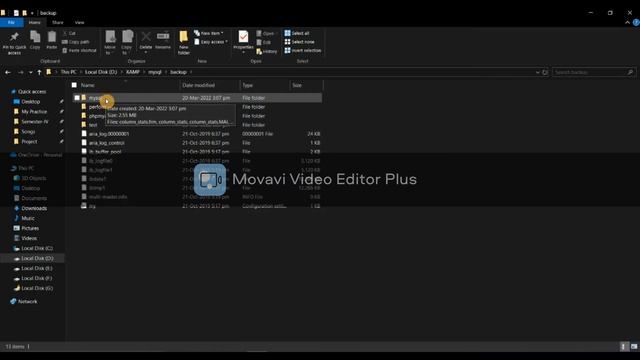Screen dimensions: 640x360
Task: Switch to the Share tab
Action: [x=58, y=22]
